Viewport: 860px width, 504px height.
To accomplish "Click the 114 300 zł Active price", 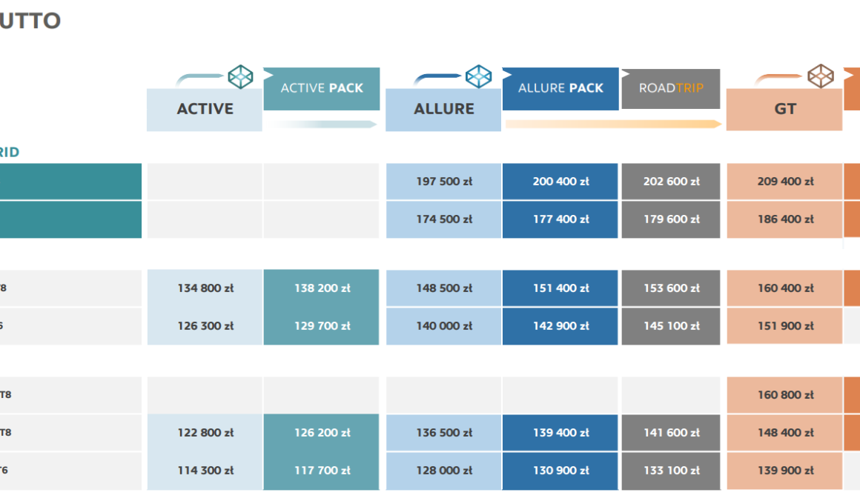I will pos(205,471).
